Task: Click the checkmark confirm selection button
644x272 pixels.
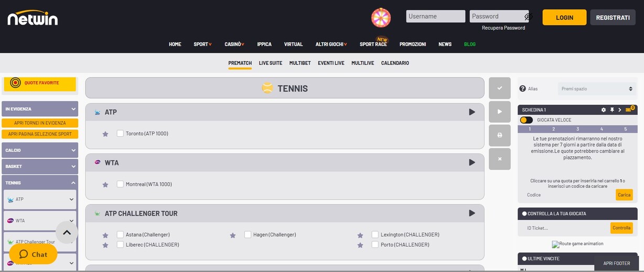Action: pos(499,89)
